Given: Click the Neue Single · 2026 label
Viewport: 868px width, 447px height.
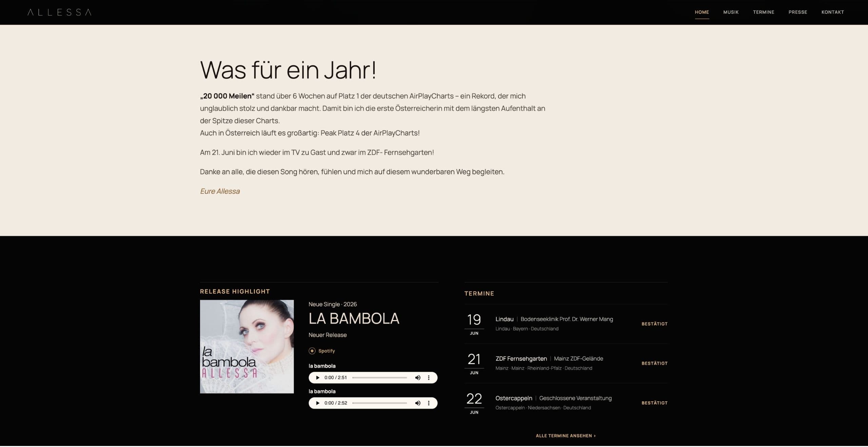Looking at the screenshot, I should coord(333,304).
